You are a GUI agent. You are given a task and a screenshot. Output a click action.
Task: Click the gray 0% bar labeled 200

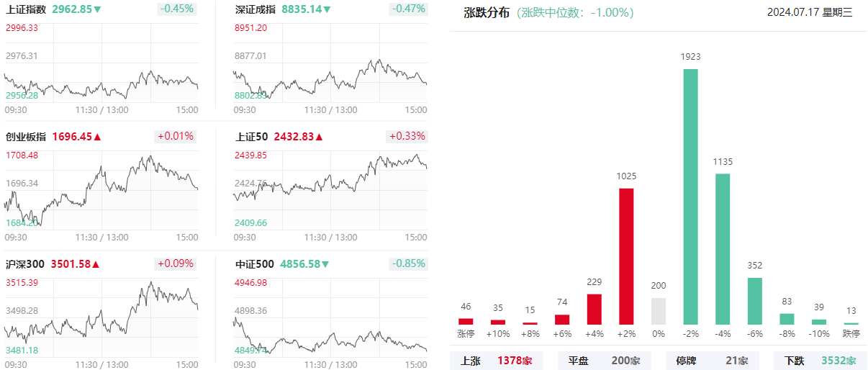(659, 311)
